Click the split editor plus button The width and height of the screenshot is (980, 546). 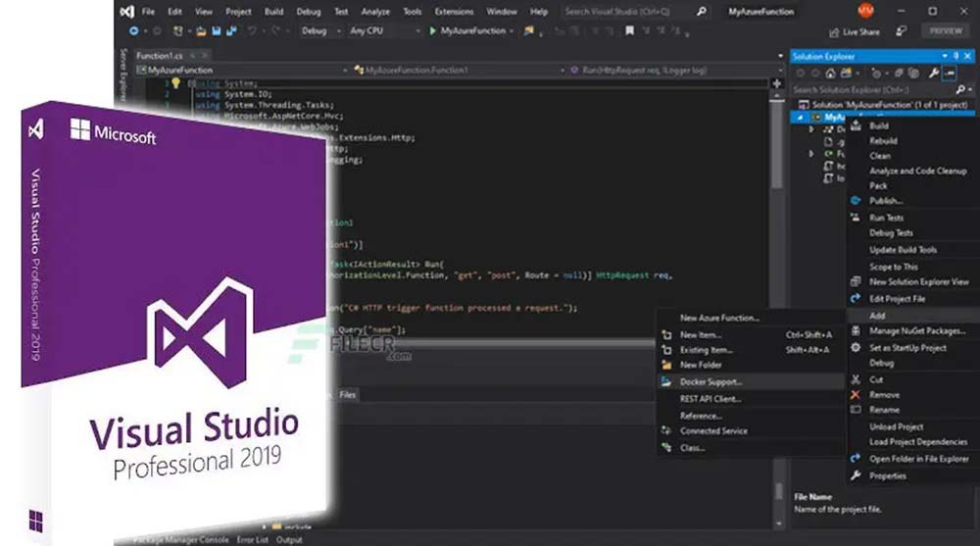(777, 83)
